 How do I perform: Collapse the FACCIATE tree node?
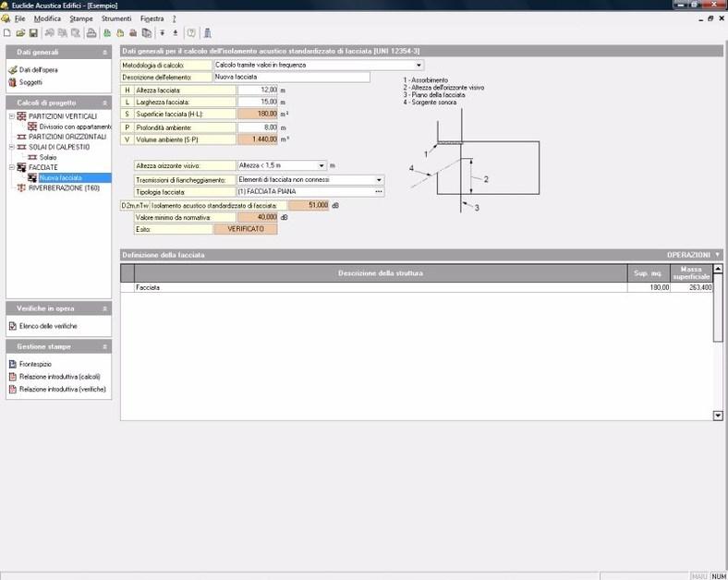[x=10, y=167]
